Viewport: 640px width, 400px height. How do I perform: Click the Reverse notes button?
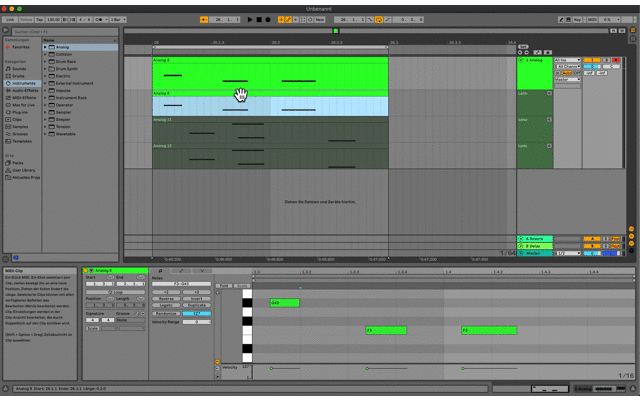(x=167, y=298)
